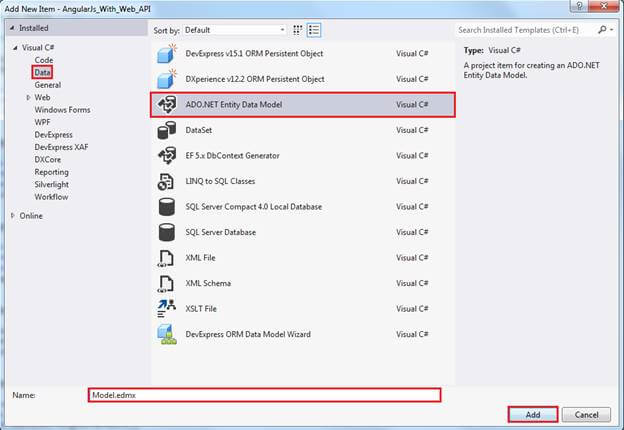Select the DXCore category
Screen dimensions: 624x430
tap(48, 160)
